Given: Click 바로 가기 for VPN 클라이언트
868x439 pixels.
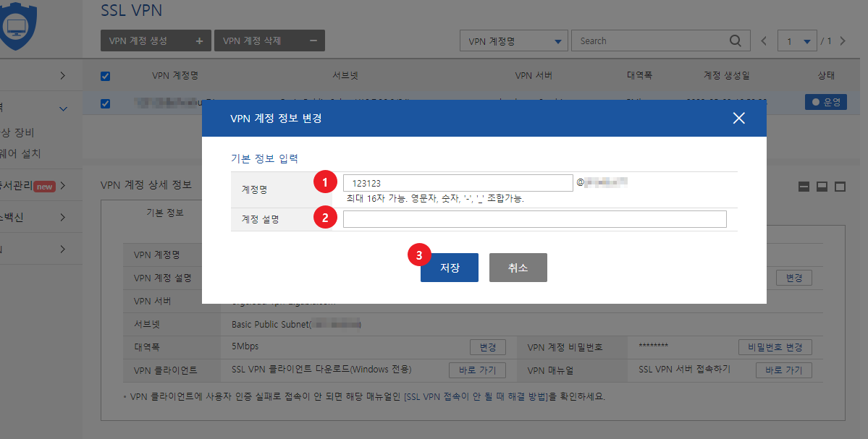Looking at the screenshot, I should tap(477, 370).
